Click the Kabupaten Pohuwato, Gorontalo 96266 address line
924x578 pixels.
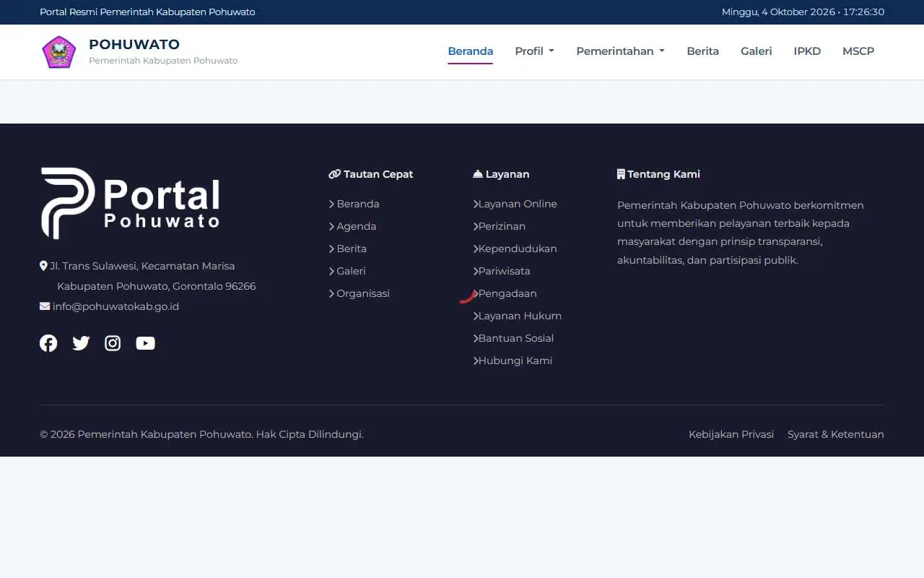coord(157,286)
